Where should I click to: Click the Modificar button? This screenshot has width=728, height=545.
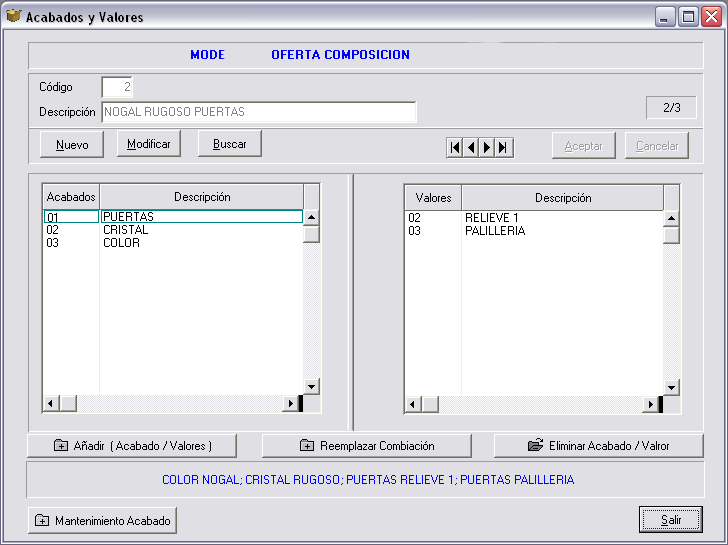pyautogui.click(x=149, y=144)
